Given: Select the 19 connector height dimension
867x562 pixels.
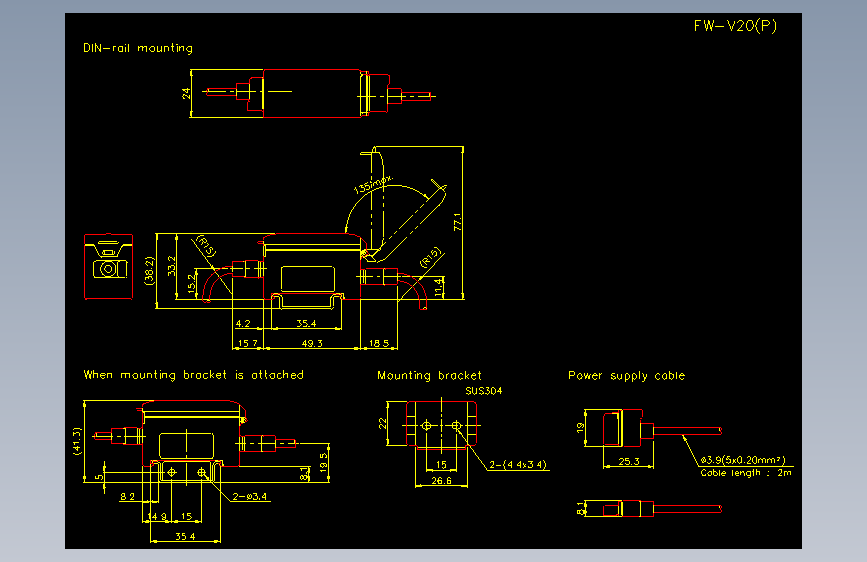Looking at the screenshot, I should (580, 428).
